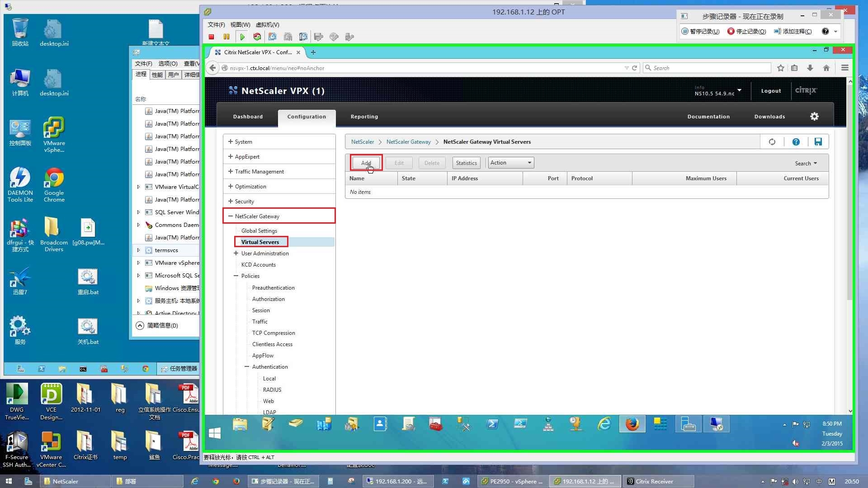Open the Info NS10.5 dropdown arrow

pyautogui.click(x=740, y=90)
